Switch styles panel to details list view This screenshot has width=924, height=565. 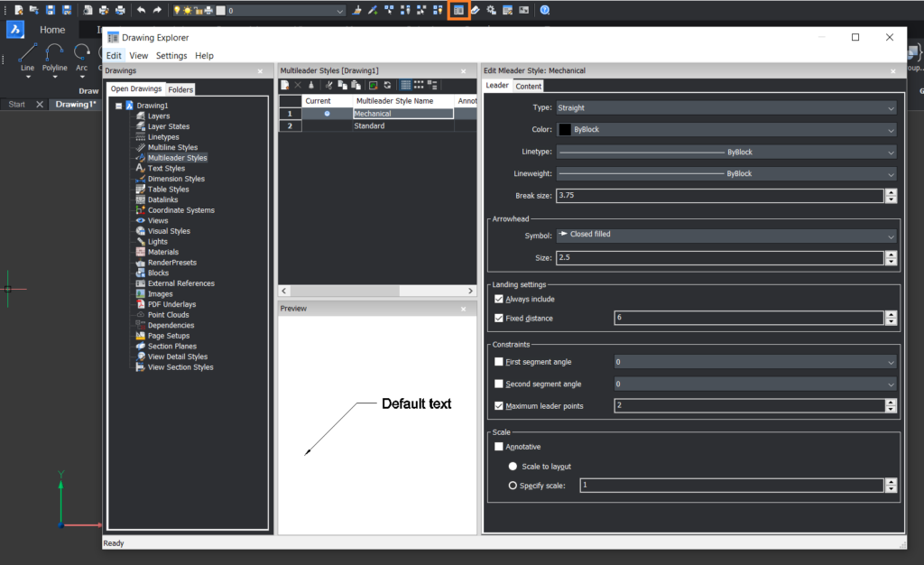[432, 83]
